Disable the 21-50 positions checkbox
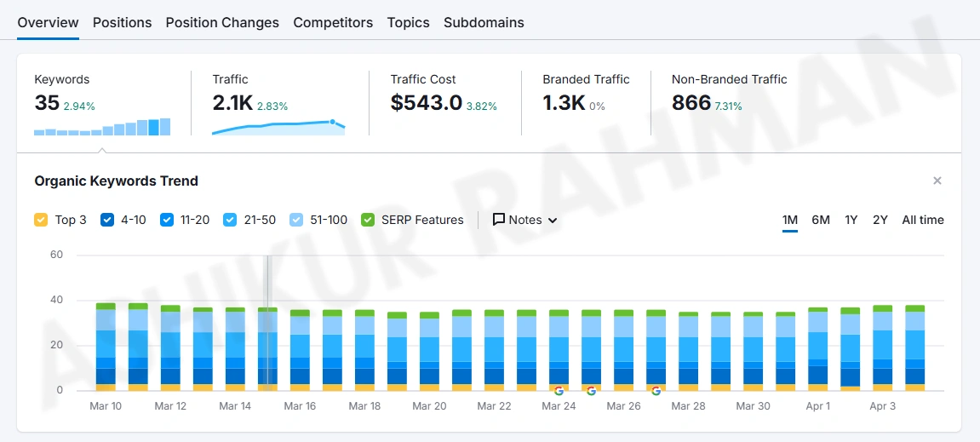This screenshot has width=980, height=442. tap(230, 220)
